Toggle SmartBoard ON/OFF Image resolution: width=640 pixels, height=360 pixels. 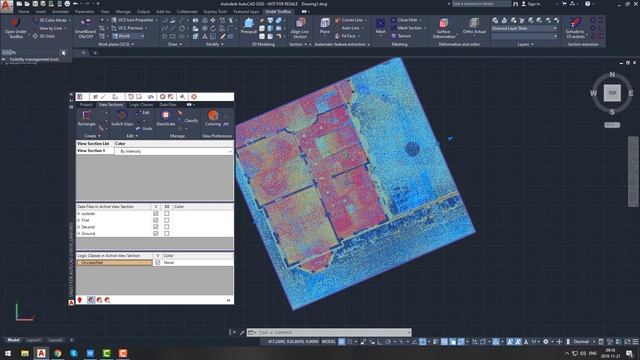click(x=85, y=28)
